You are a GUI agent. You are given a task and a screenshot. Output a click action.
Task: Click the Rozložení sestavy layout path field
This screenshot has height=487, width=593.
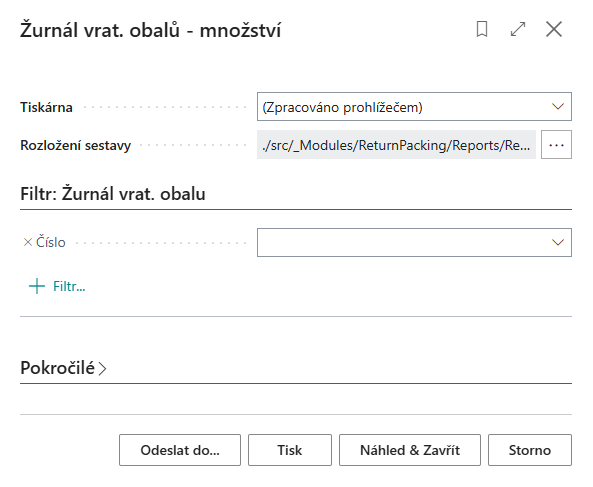click(x=396, y=145)
